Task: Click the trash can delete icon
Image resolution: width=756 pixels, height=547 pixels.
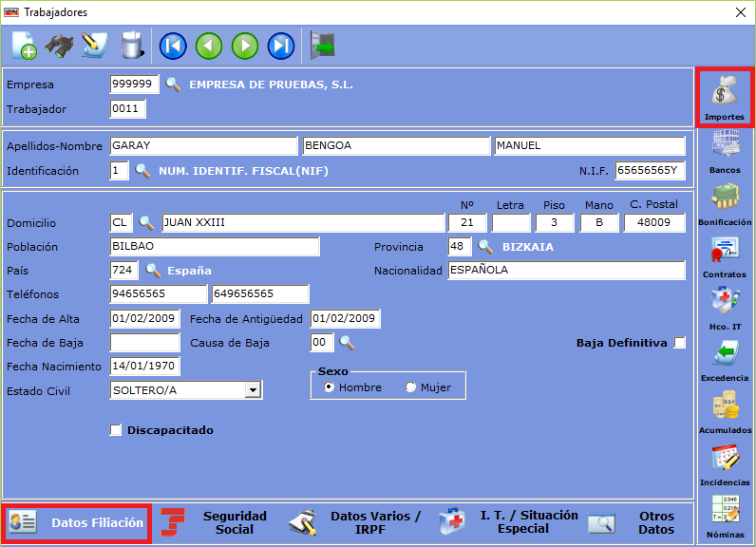Action: [131, 46]
